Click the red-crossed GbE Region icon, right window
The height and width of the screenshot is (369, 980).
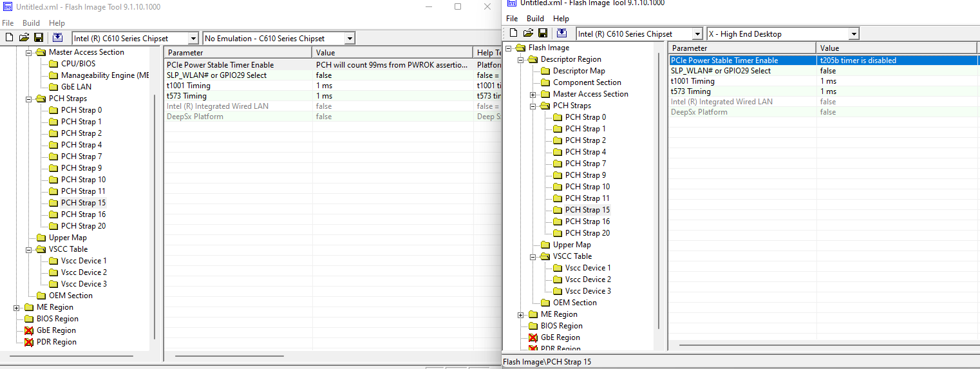533,337
